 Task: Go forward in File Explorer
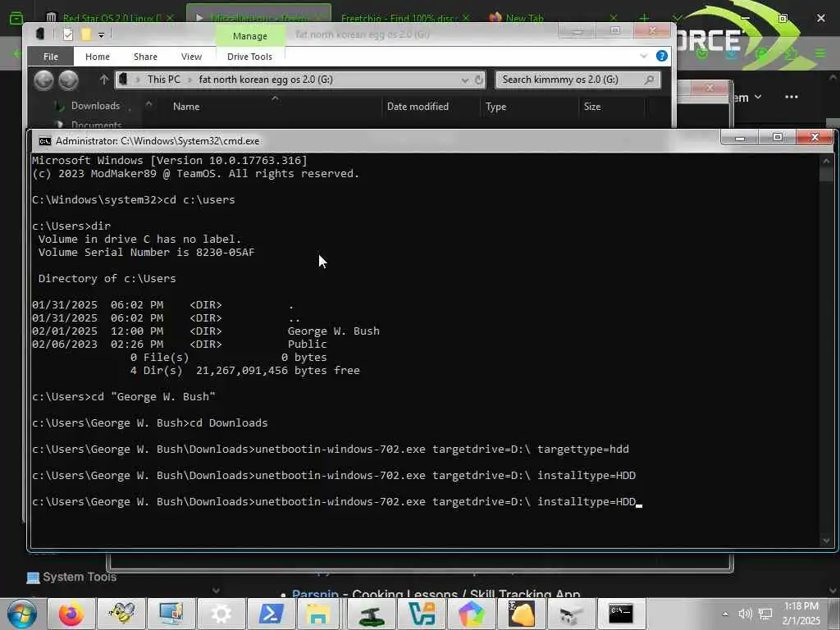coord(69,80)
